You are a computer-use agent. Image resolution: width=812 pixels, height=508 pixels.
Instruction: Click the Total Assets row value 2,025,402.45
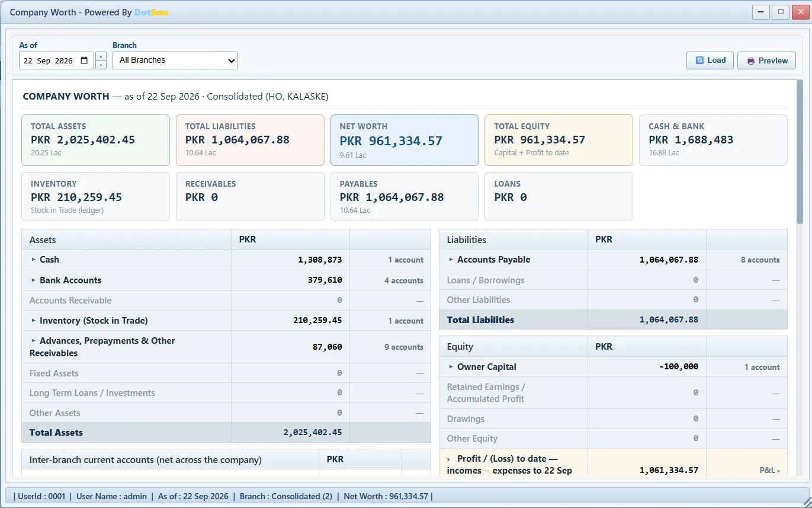coord(313,433)
